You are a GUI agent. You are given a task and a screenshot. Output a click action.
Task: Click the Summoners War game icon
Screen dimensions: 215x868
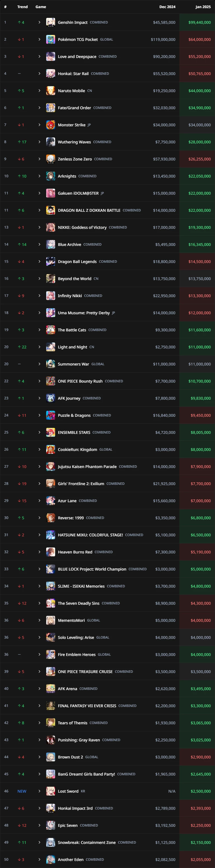[x=51, y=364]
